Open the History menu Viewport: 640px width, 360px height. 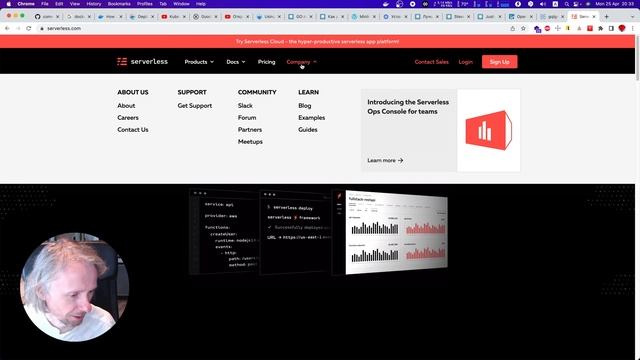pyautogui.click(x=93, y=4)
